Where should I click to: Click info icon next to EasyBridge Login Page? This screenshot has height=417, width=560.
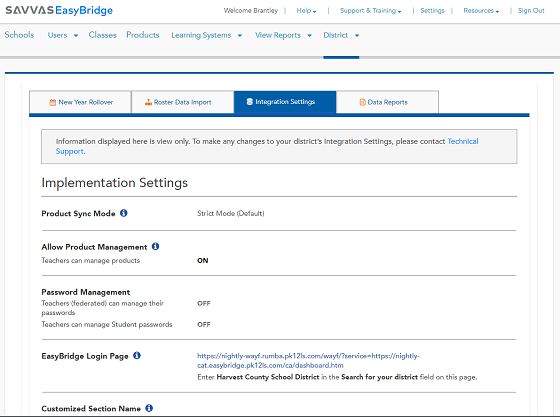[x=137, y=356]
